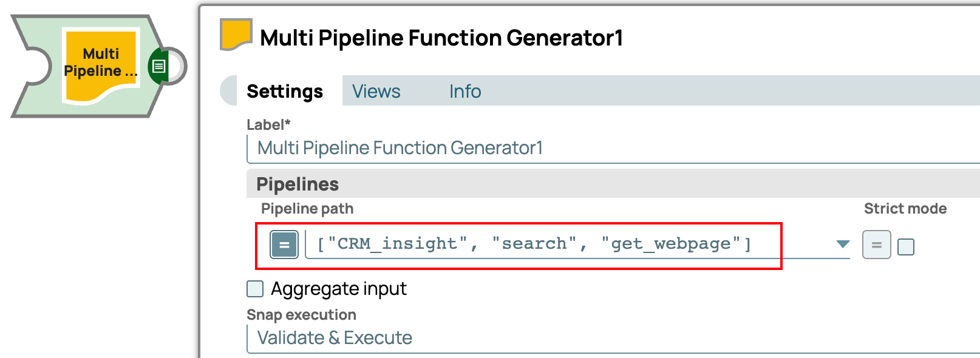980x358 pixels.
Task: Toggle expression mode for Pipeline path
Action: 284,245
